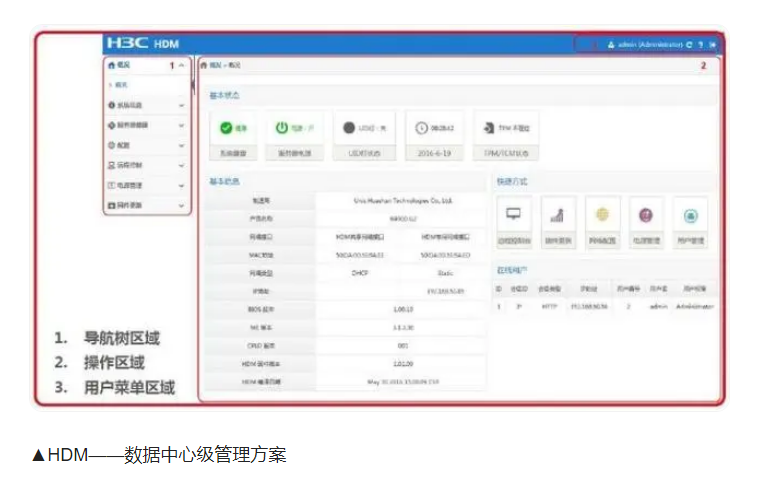The height and width of the screenshot is (479, 772).
Task: Click the CPLD version value 001
Action: 403,346
